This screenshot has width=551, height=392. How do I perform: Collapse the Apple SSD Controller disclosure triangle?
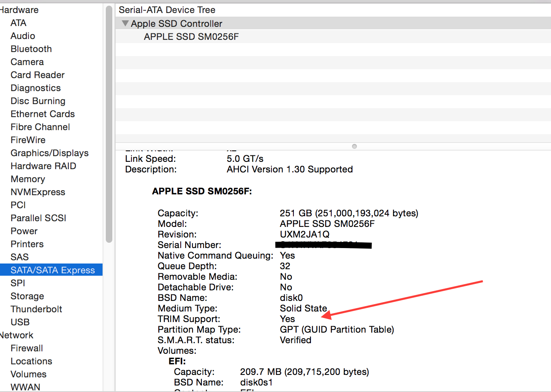pyautogui.click(x=125, y=24)
